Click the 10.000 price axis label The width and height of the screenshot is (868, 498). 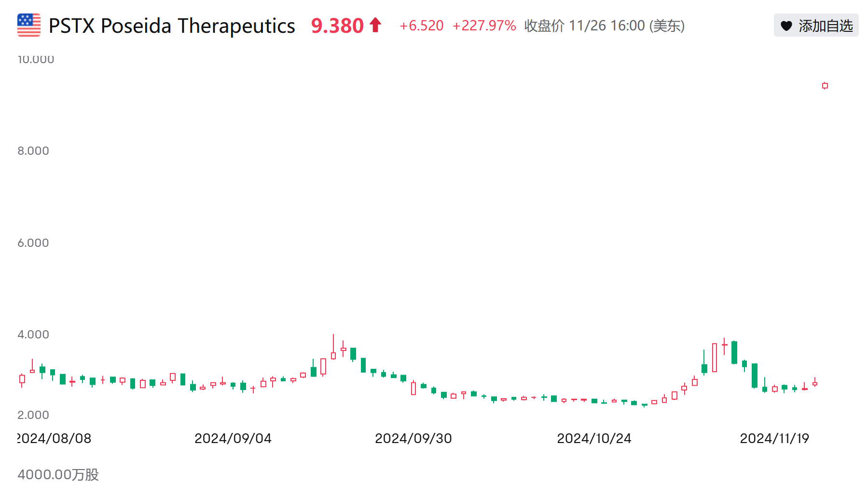36,59
